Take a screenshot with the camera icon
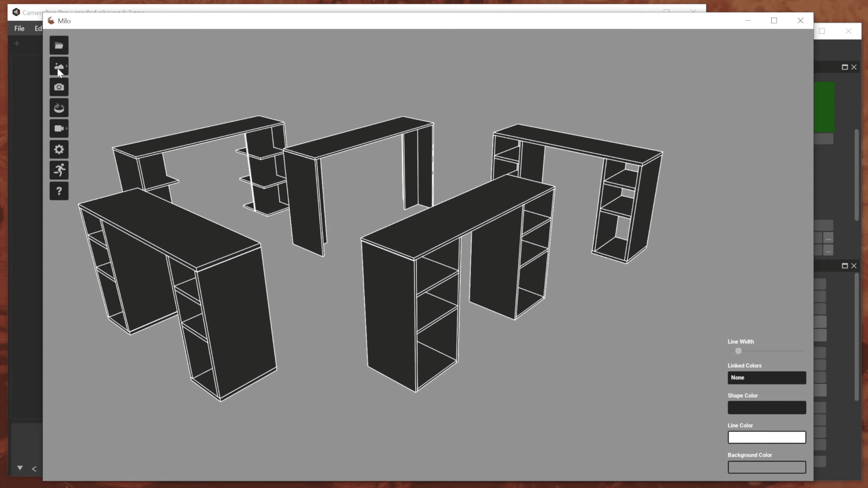 click(x=59, y=87)
